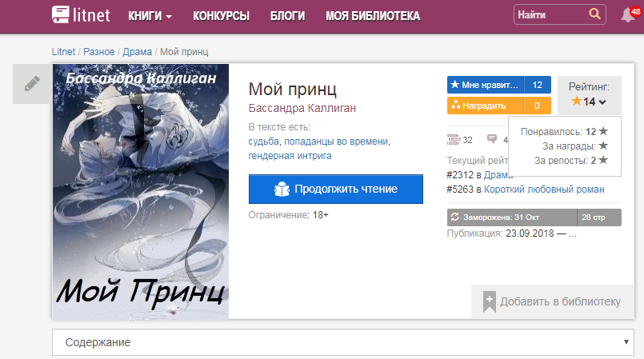This screenshot has width=644, height=359.
Task: Open author link Бассандра Каллиган
Action: (x=302, y=108)
